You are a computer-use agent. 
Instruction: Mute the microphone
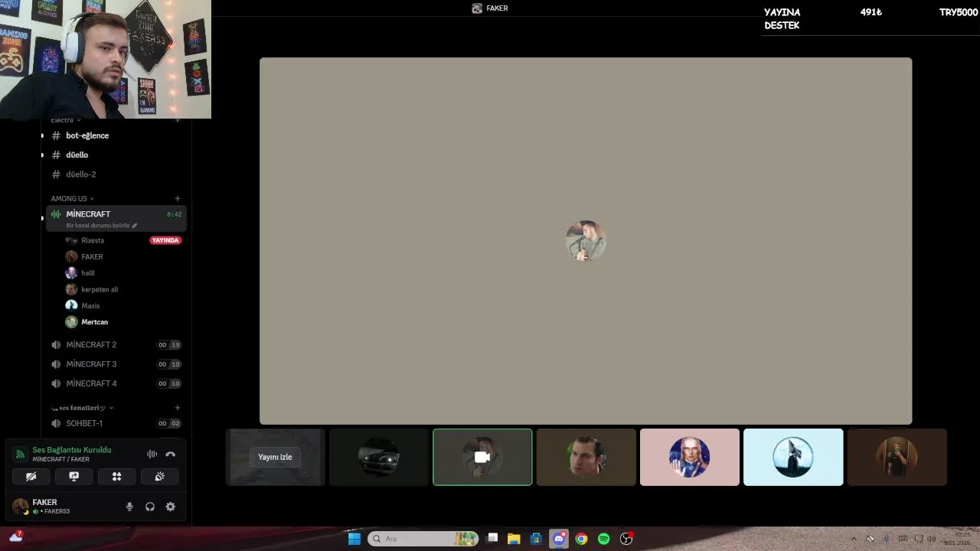tap(129, 507)
